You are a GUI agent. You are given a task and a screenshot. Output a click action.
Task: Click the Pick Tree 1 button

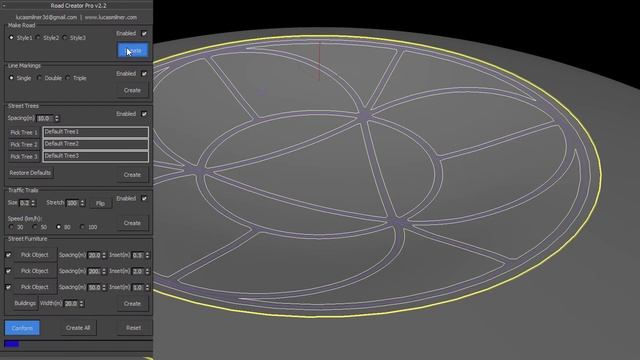coord(24,133)
